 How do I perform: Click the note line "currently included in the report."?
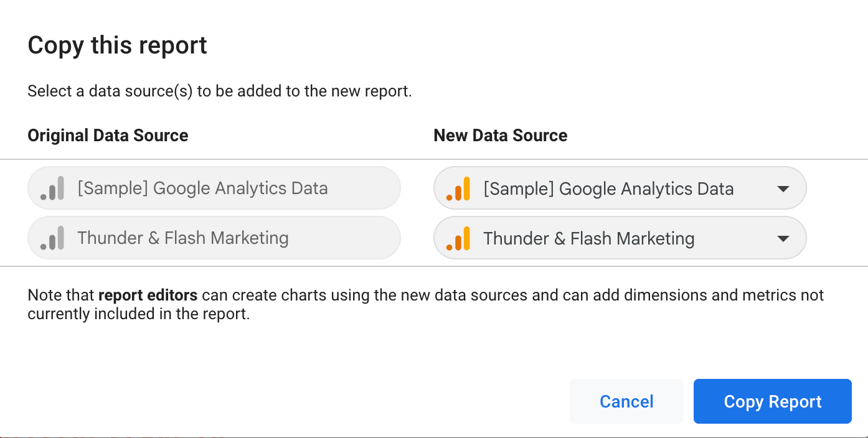139,314
